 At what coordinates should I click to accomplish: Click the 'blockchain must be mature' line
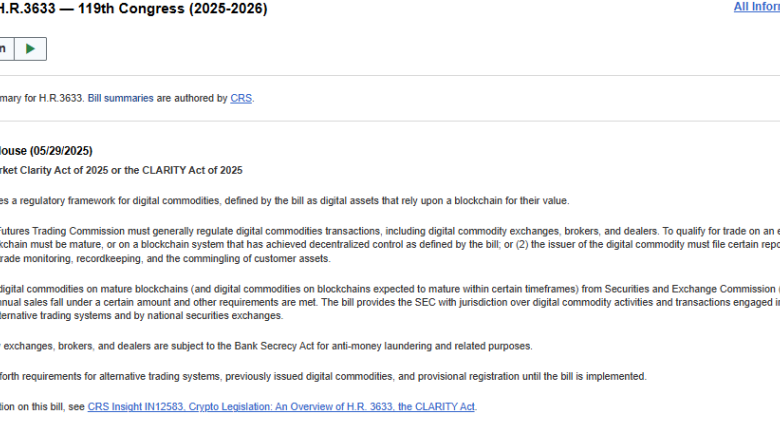click(380, 244)
